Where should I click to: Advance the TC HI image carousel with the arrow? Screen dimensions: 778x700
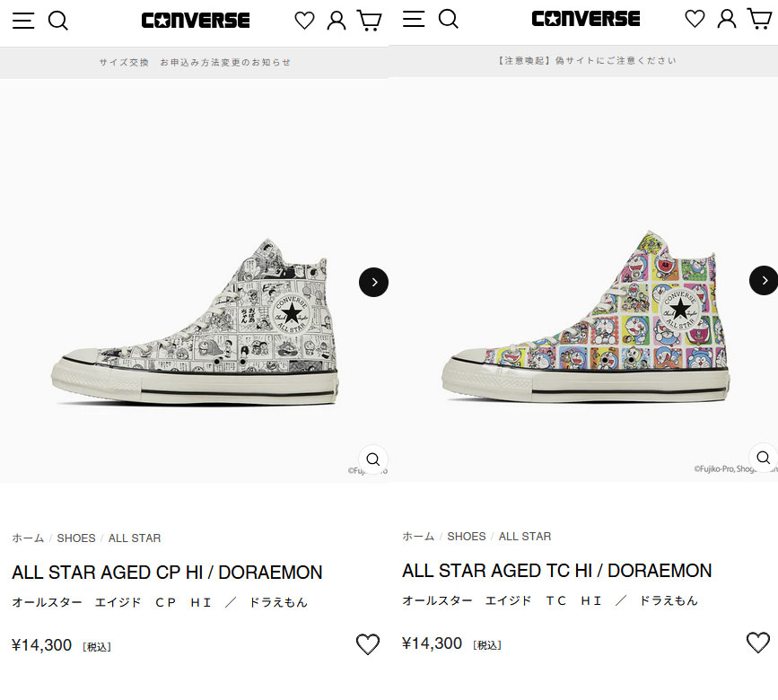[x=765, y=280]
